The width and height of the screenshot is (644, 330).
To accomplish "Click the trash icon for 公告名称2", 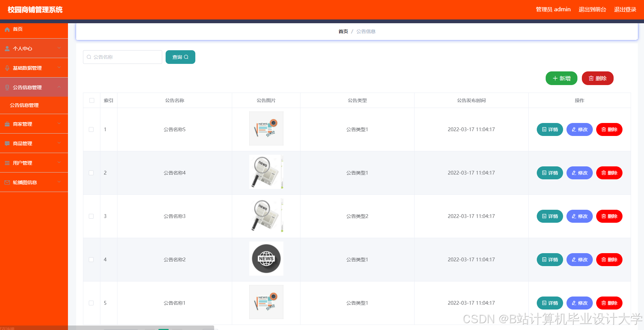I will click(x=604, y=260).
